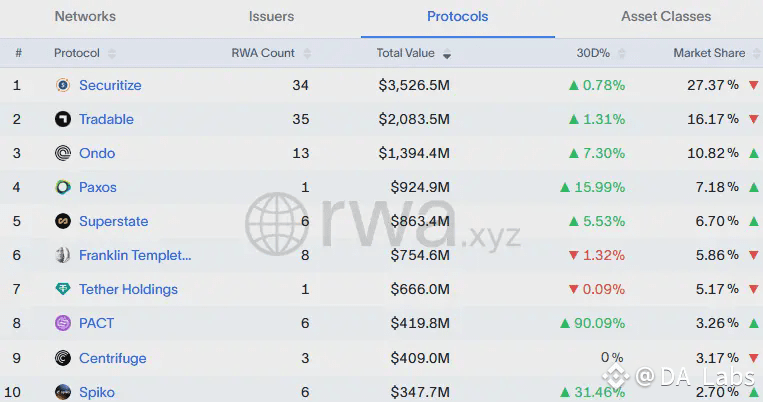This screenshot has height=402, width=763.
Task: Click Tradable RWA count 35
Action: (x=301, y=119)
